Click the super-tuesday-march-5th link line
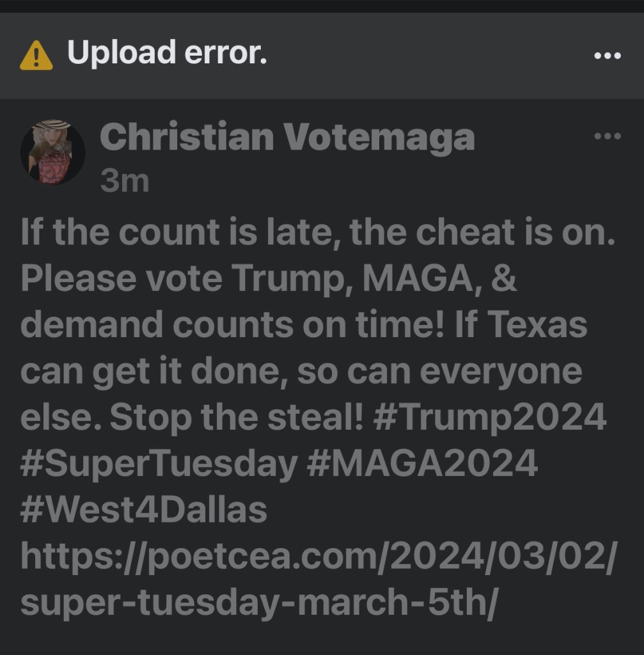The height and width of the screenshot is (655, 644). pos(258,603)
